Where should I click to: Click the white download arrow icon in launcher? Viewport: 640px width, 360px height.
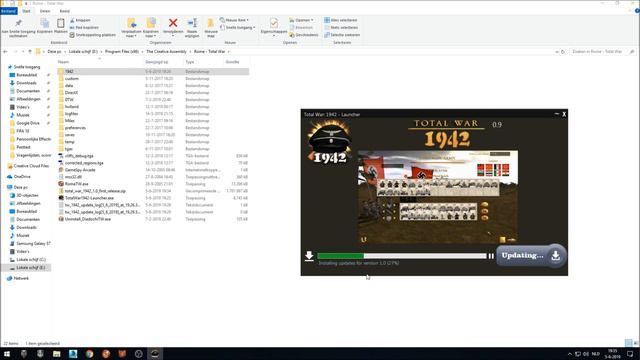click(309, 256)
